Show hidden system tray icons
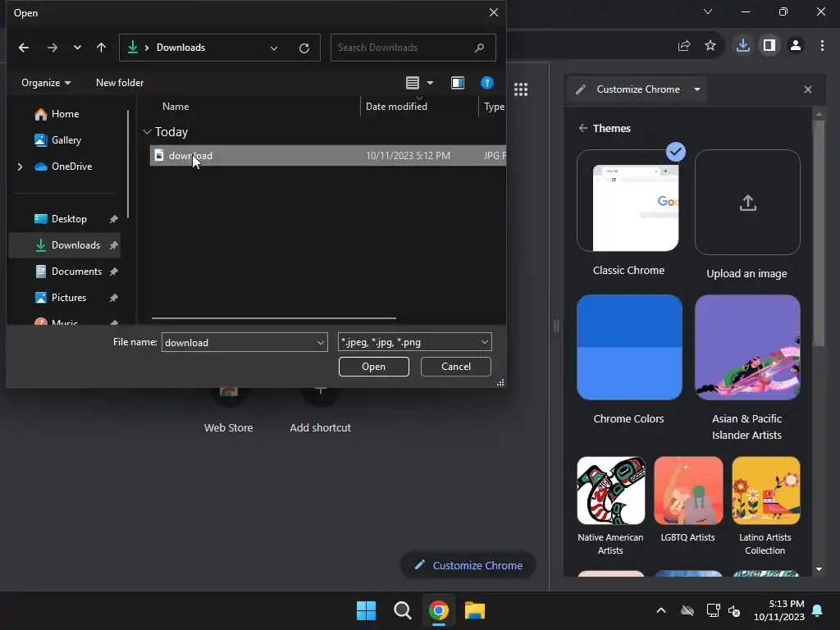 [661, 610]
